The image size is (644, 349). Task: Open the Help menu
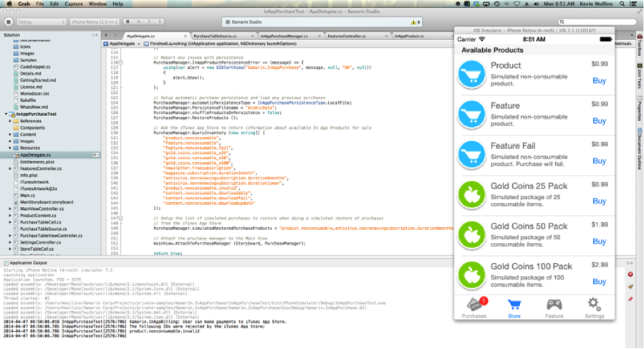click(x=118, y=4)
